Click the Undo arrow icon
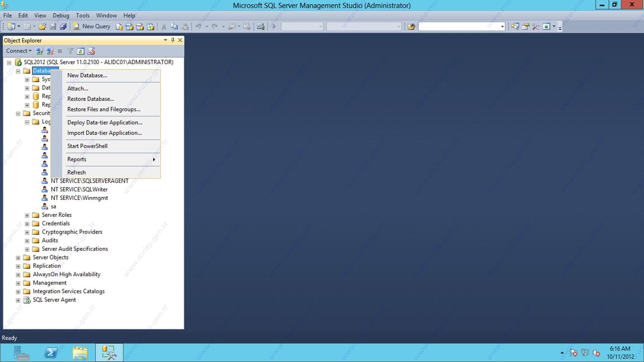Screen dimensions: 644x362 tap(198, 26)
